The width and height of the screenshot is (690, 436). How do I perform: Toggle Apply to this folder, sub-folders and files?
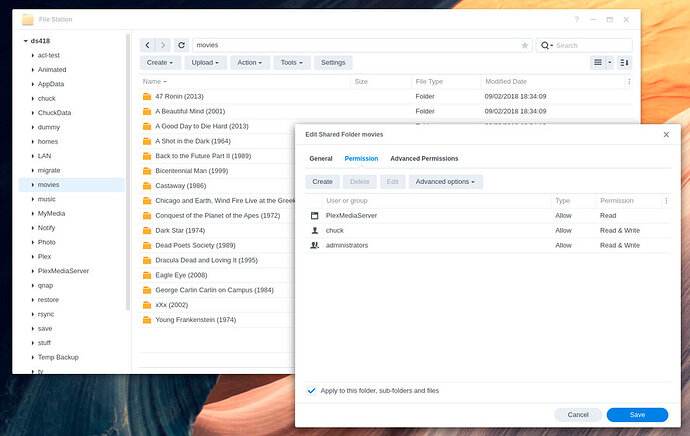pyautogui.click(x=312, y=391)
